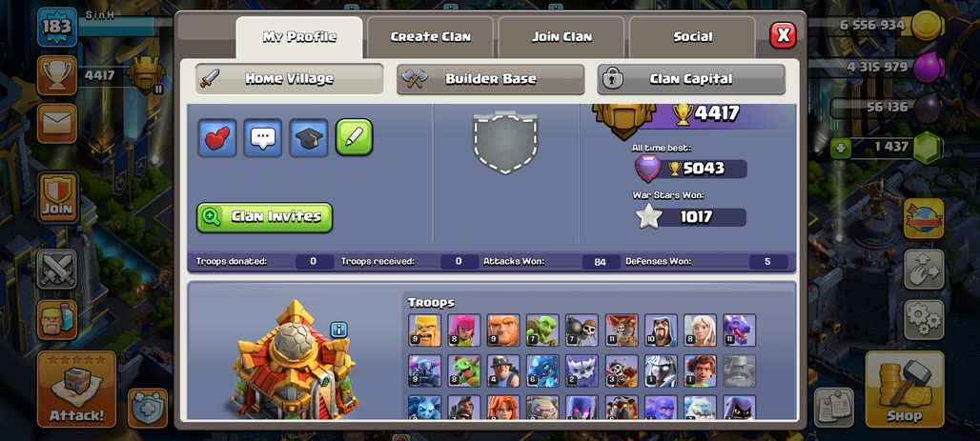
Task: Select the locked Clan Capital view
Action: pos(691,79)
